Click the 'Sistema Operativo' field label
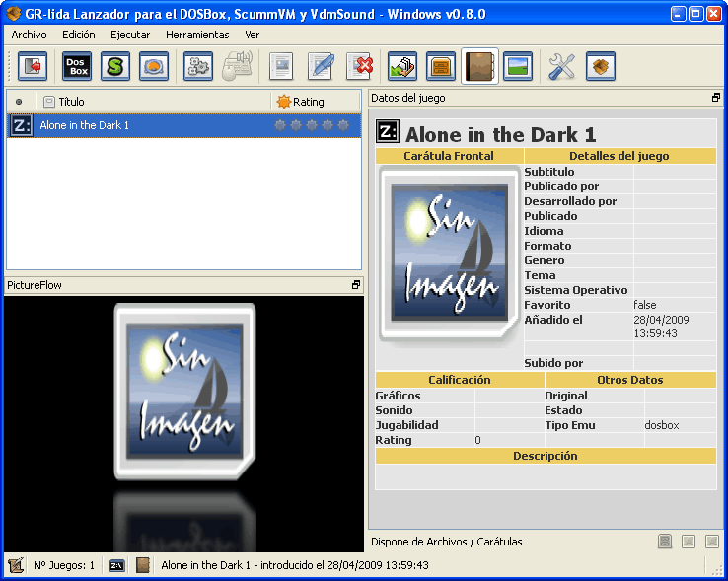Screen dimensions: 728x581 click(576, 290)
